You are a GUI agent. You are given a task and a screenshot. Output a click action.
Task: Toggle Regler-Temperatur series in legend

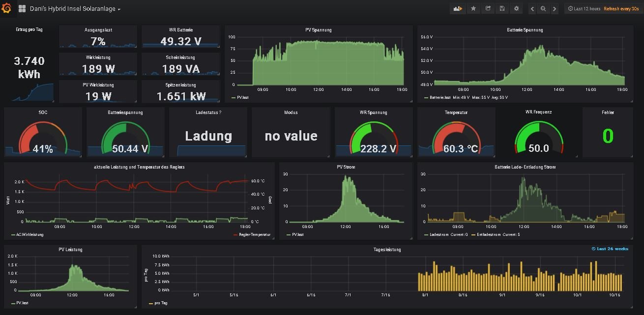[254, 235]
